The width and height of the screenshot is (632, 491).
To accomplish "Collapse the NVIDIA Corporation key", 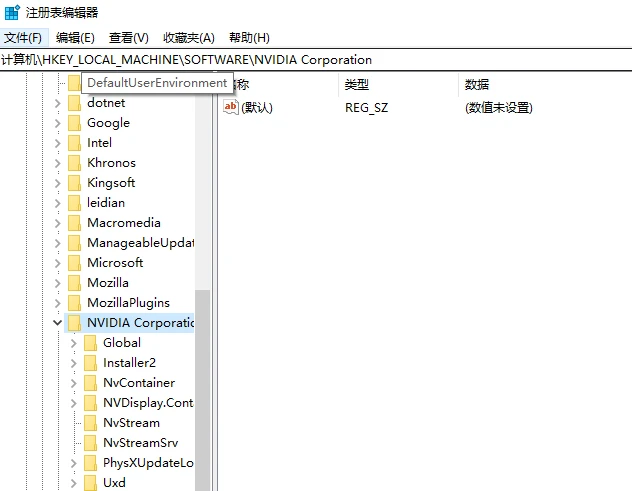I will [x=57, y=322].
